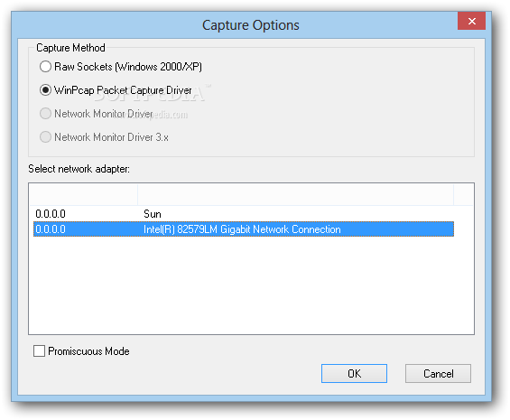
Task: Confirm settings with the OK button
Action: coord(354,373)
